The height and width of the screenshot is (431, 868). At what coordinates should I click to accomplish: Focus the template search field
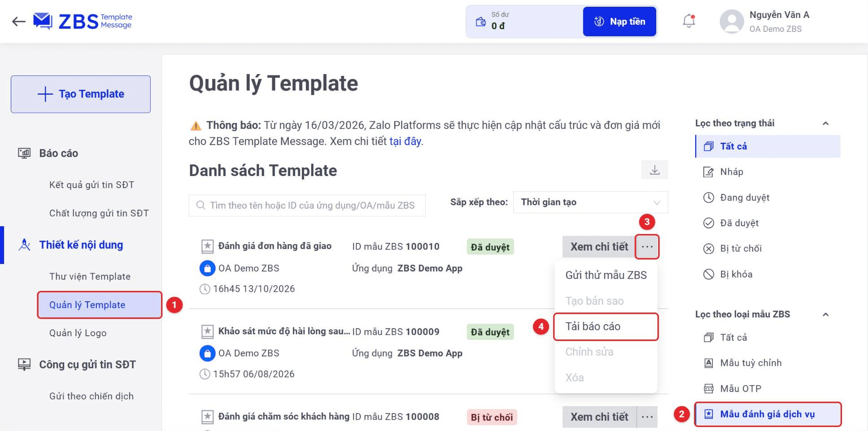click(307, 206)
